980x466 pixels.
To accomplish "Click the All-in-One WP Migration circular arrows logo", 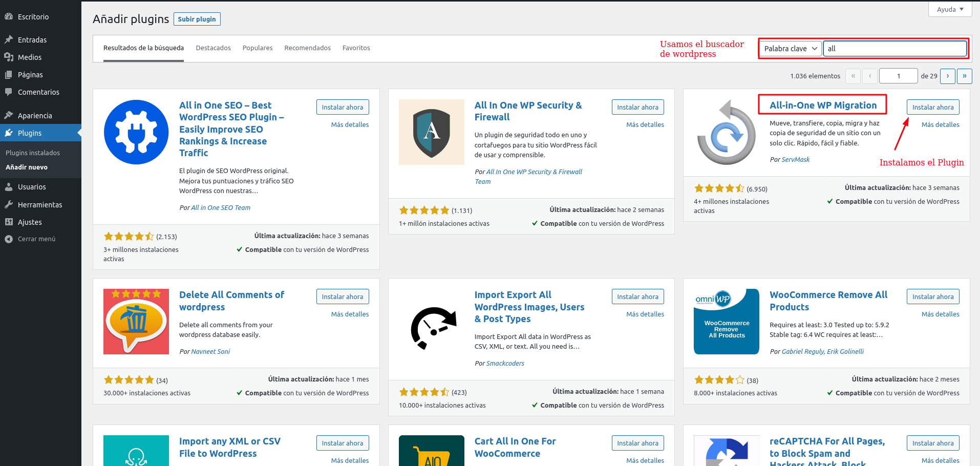I will pos(727,132).
